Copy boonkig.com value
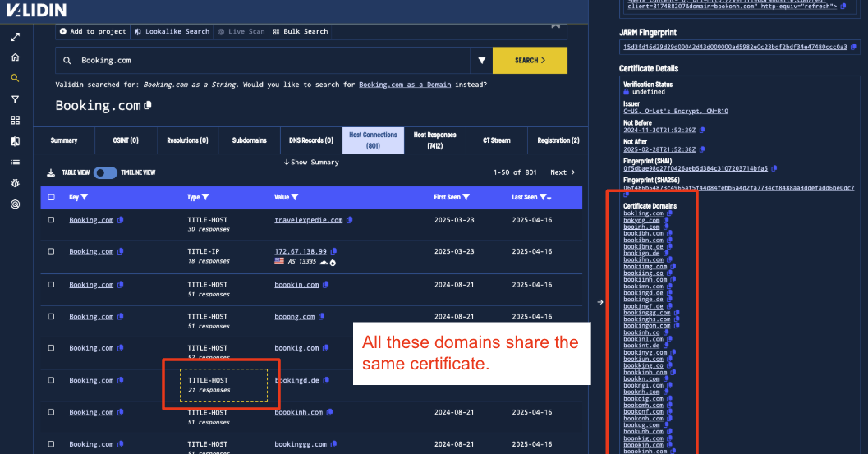This screenshot has width=868, height=454. 325,348
